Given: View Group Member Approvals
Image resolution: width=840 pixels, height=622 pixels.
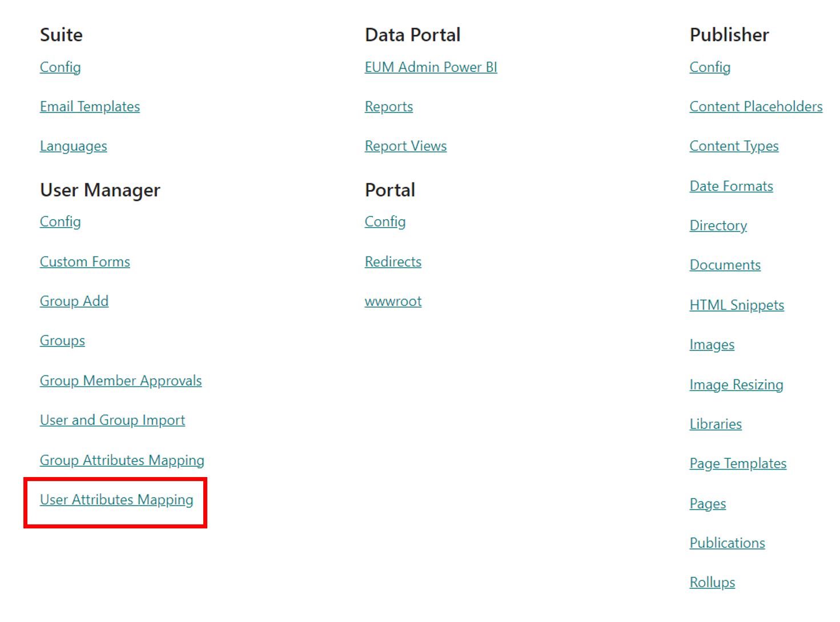Looking at the screenshot, I should [x=120, y=381].
